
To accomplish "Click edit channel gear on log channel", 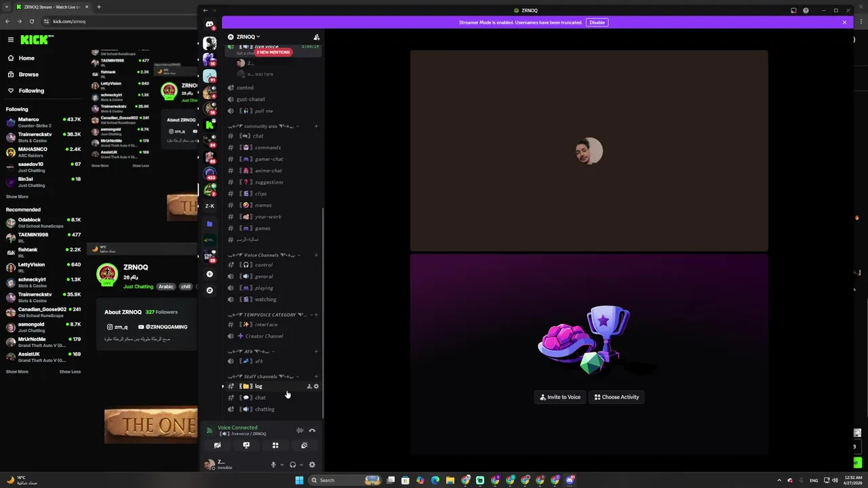I will click(316, 386).
